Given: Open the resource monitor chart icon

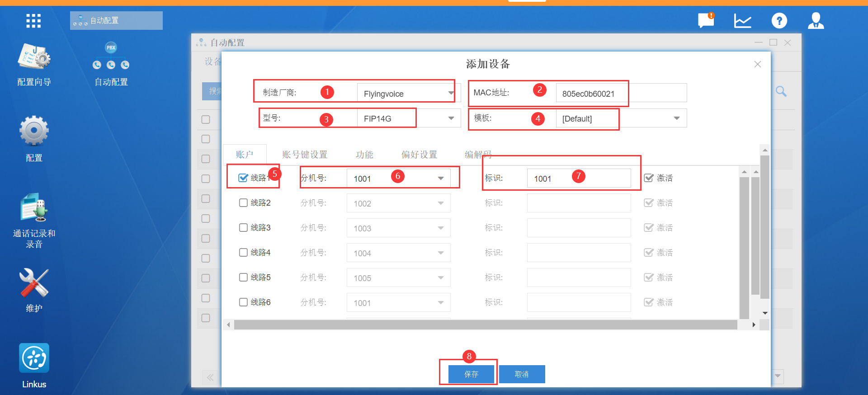Looking at the screenshot, I should [742, 21].
